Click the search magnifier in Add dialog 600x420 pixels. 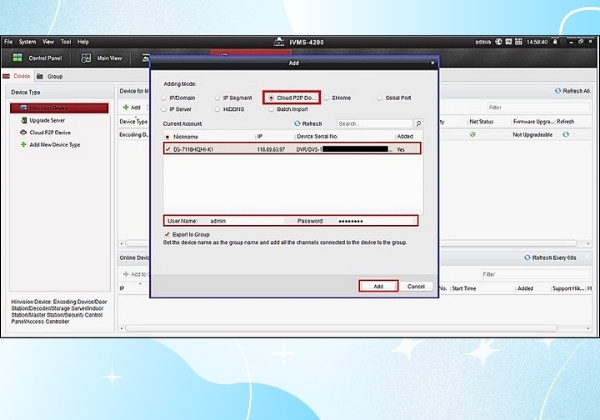418,124
